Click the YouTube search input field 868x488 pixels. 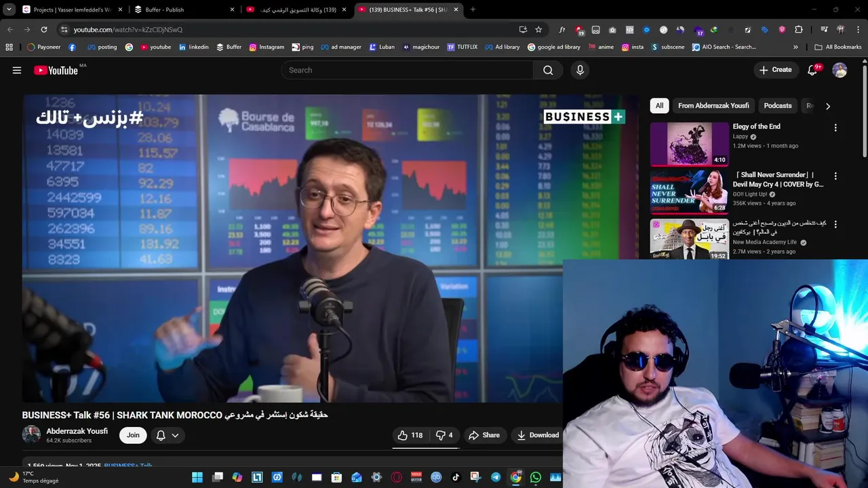pos(407,70)
